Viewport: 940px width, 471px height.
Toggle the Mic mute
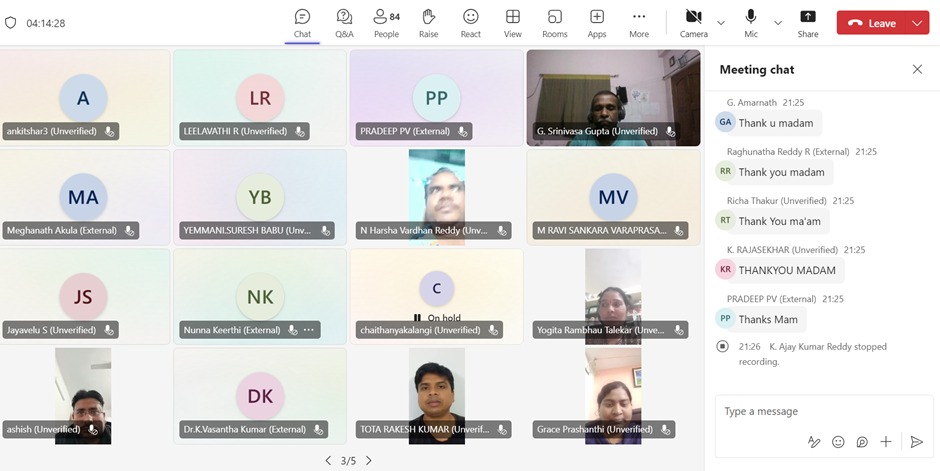751,23
